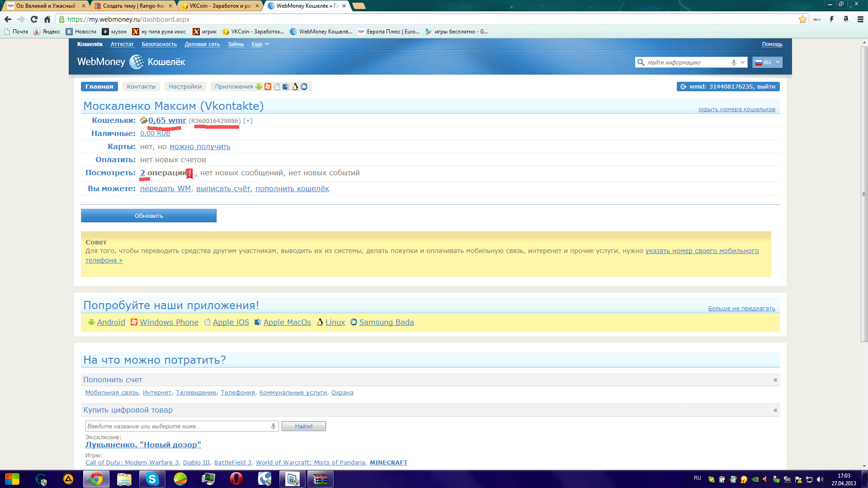Switch to the VKCoin browser tab
This screenshot has height=488, width=868.
pyautogui.click(x=220, y=6)
